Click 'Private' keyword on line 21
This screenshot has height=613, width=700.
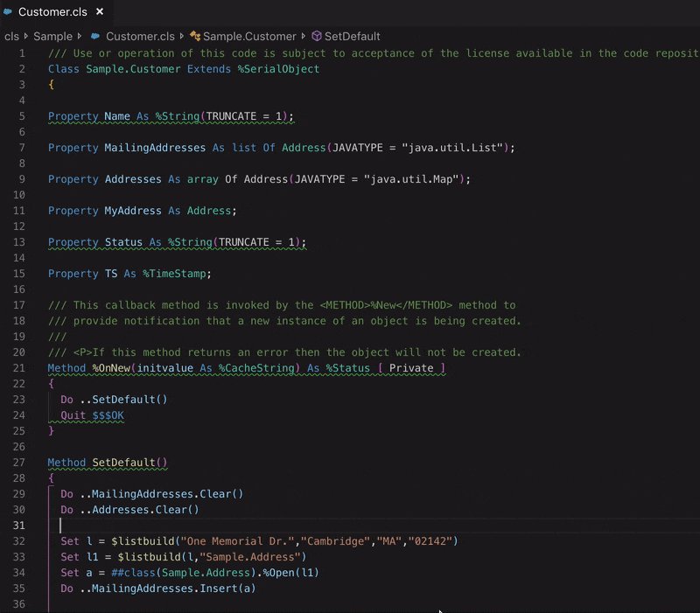coord(411,368)
